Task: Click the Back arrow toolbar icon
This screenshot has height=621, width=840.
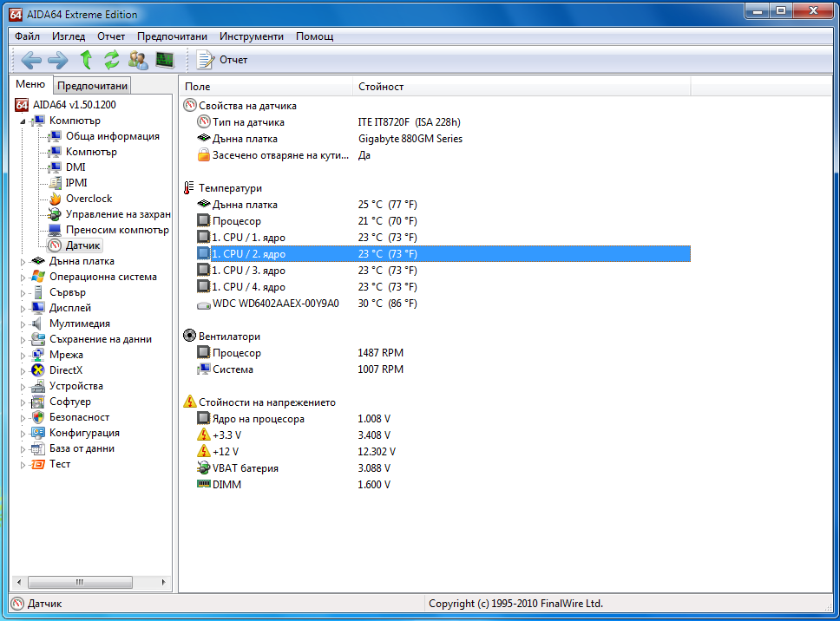Action: (x=31, y=60)
